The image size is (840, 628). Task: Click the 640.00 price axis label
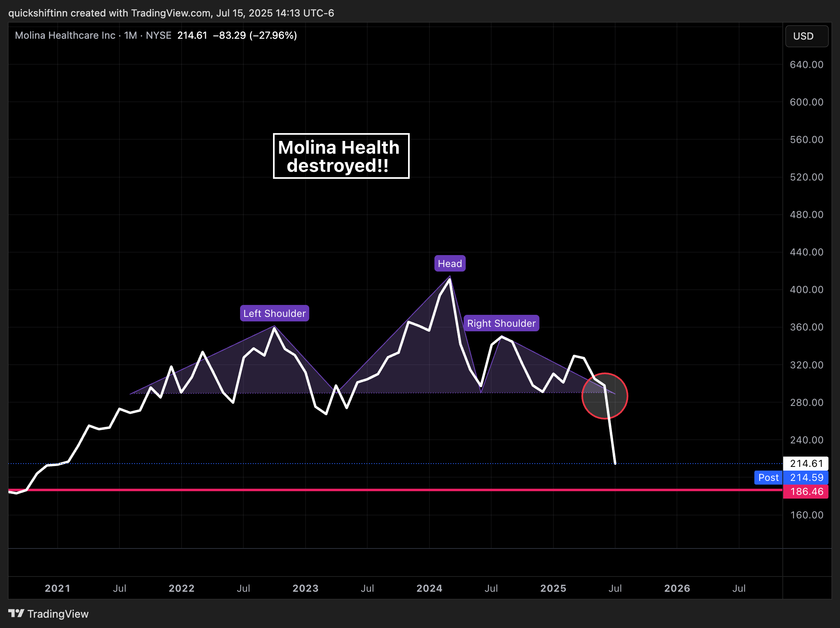[x=806, y=65]
